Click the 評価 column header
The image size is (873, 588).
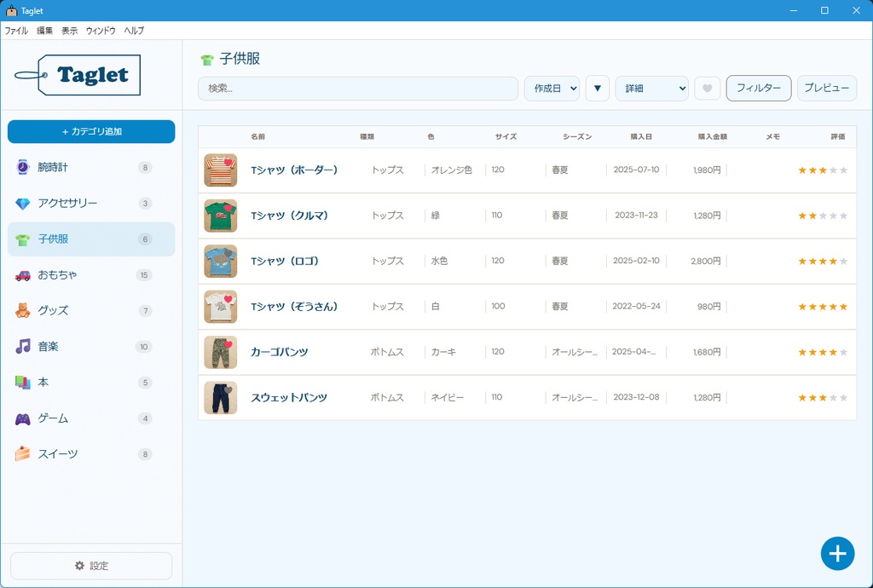[838, 137]
